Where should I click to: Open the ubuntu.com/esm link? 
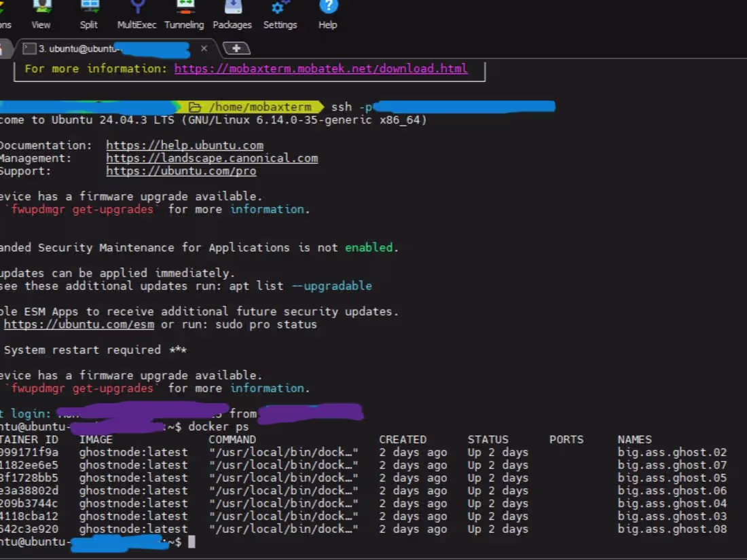(79, 324)
